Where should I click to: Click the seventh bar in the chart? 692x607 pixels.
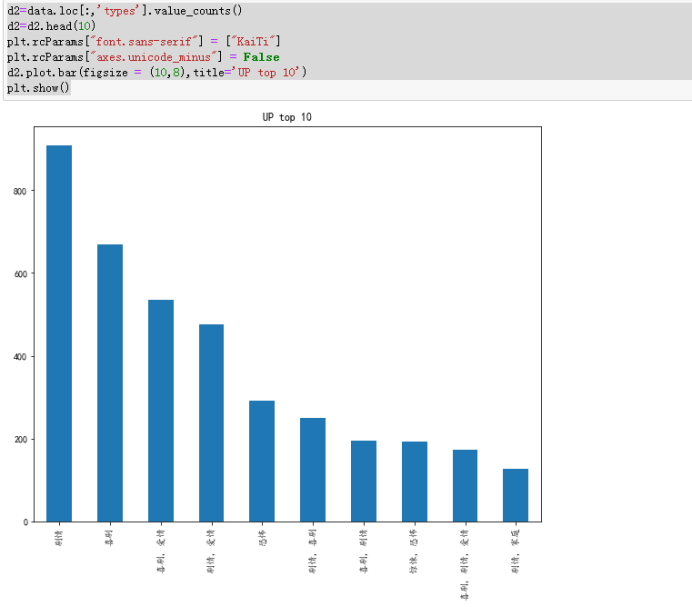364,481
